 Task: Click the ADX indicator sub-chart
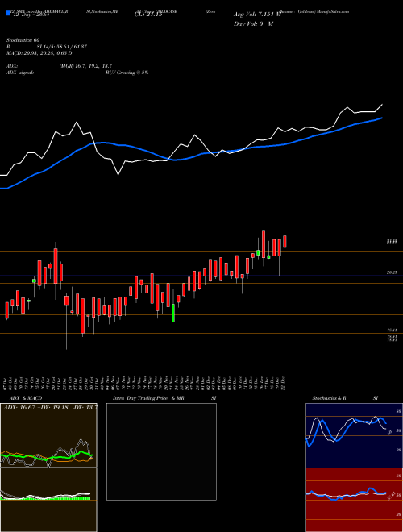[48, 435]
